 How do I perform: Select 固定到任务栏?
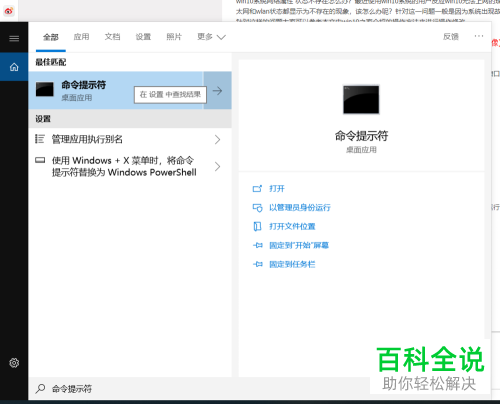292,264
